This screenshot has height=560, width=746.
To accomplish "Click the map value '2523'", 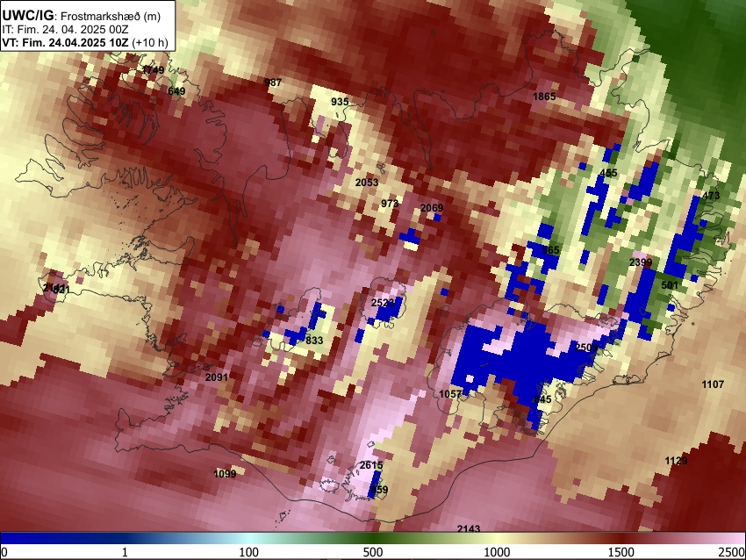I will pos(383,303).
